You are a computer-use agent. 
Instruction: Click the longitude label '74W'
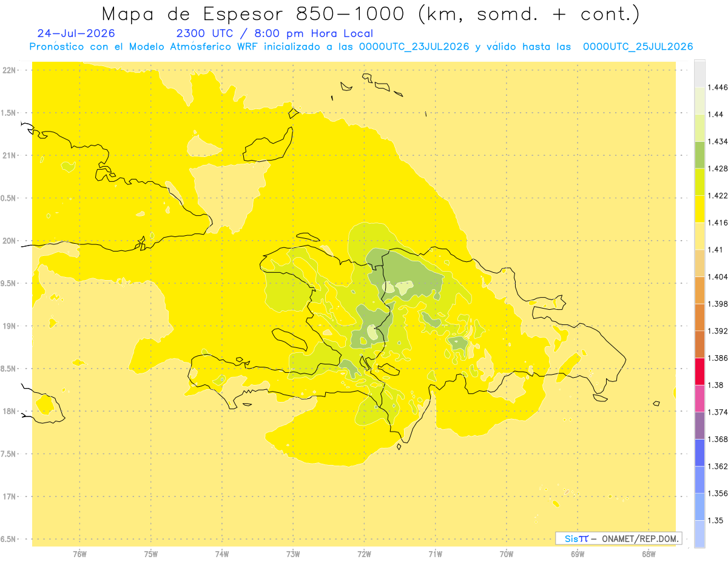click(x=222, y=554)
